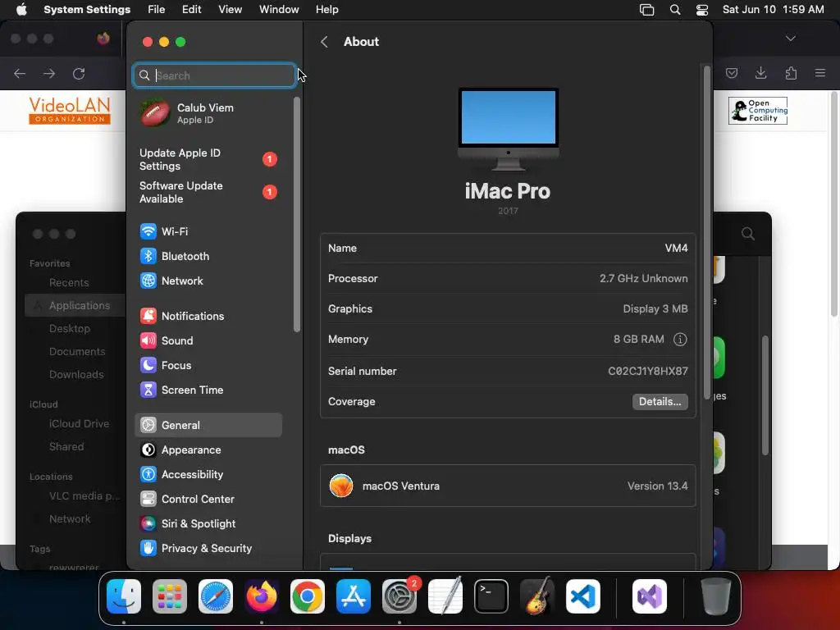Open Finder from the Dock
The width and height of the screenshot is (840, 630).
pyautogui.click(x=124, y=596)
